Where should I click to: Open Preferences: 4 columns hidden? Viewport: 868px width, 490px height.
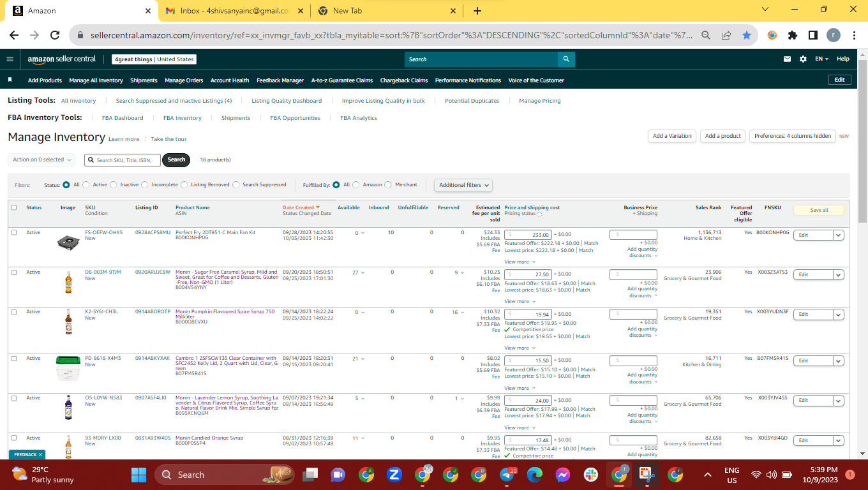(793, 136)
